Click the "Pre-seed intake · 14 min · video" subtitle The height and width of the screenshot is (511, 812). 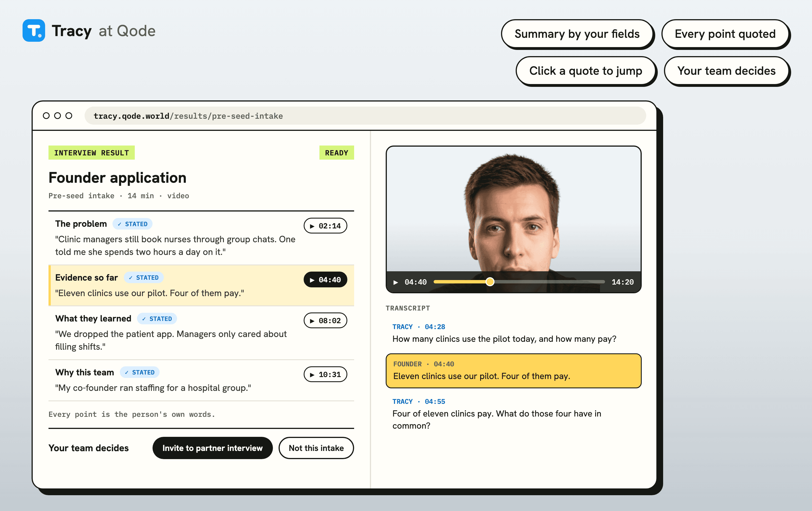point(119,196)
